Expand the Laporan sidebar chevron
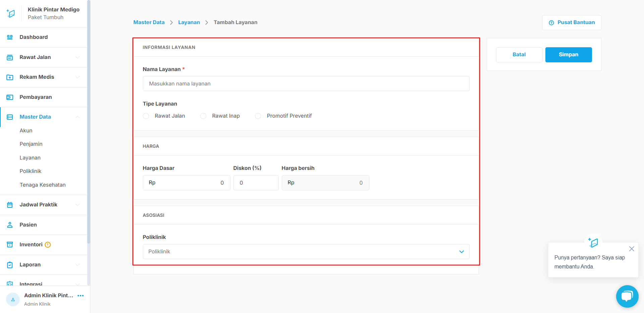 [x=78, y=265]
